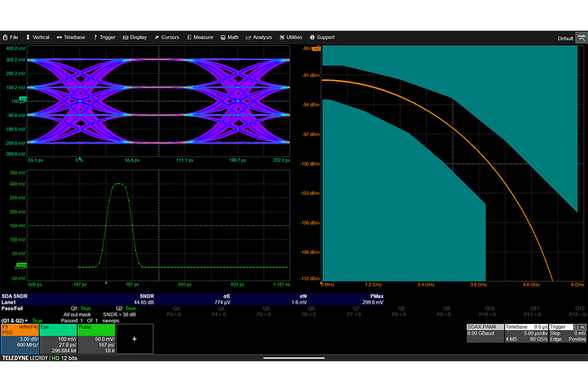Open the Math menu
Viewport: 588px width, 392px height.
(230, 38)
